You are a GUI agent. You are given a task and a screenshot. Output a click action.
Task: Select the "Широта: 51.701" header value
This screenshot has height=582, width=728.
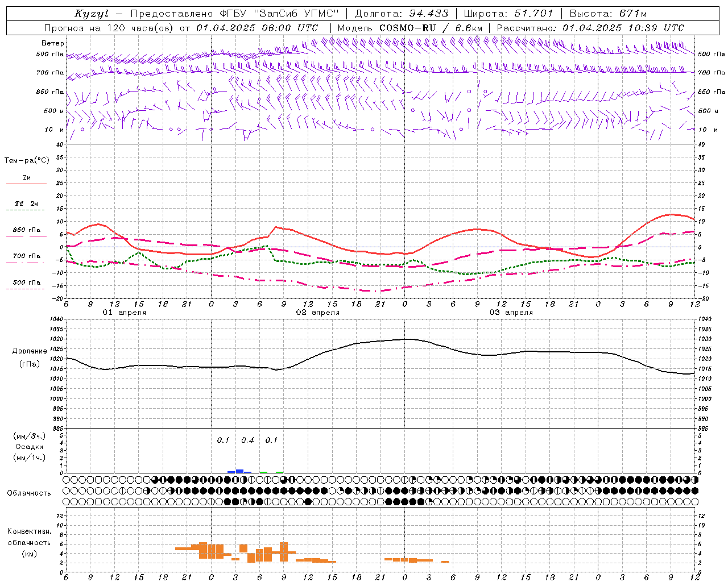[x=508, y=14]
